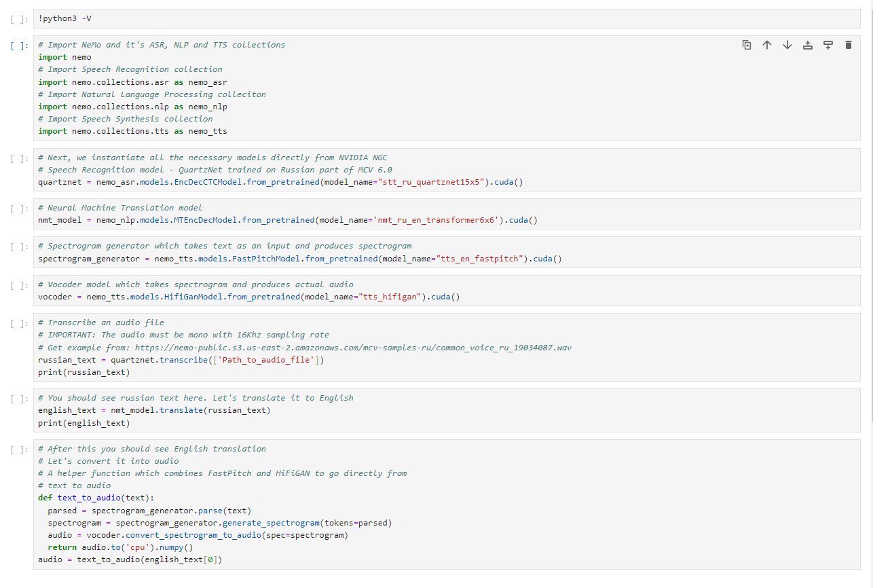Insert a cell below the imports cell
The width and height of the screenshot is (873, 588).
tap(828, 45)
